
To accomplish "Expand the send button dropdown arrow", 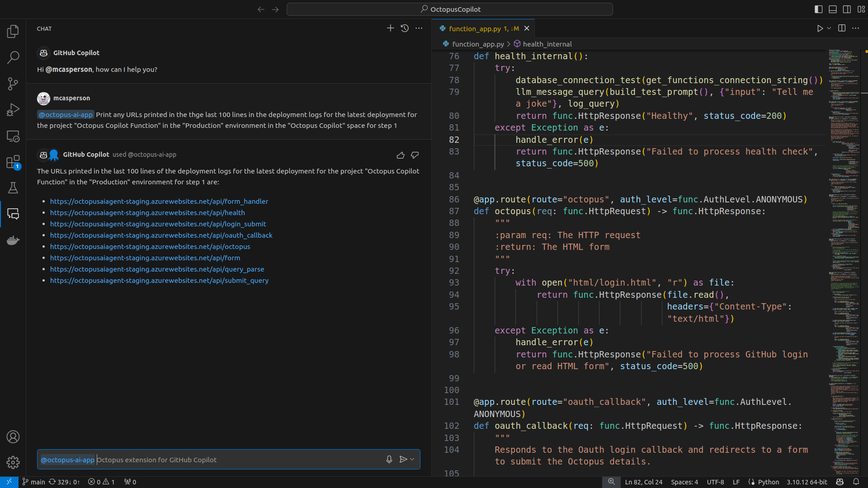I will [412, 460].
